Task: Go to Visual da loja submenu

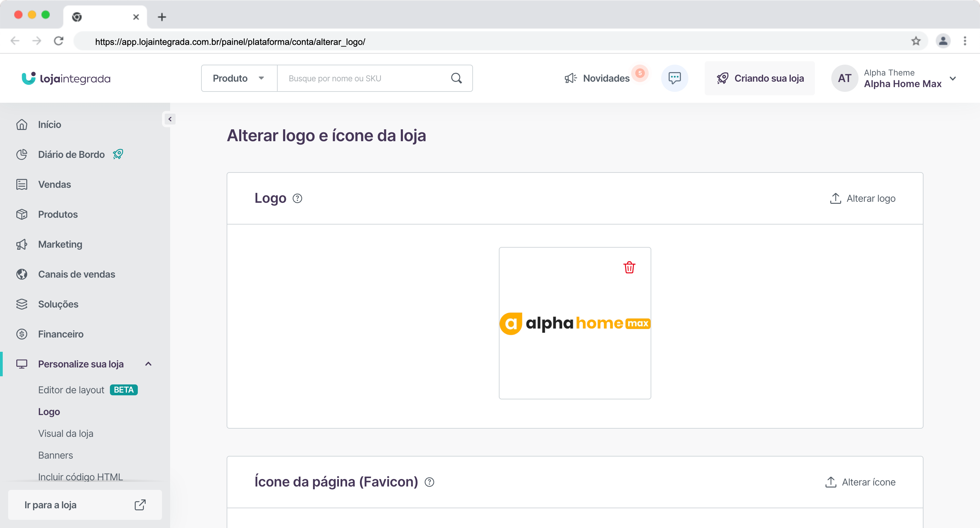Action: [x=65, y=433]
